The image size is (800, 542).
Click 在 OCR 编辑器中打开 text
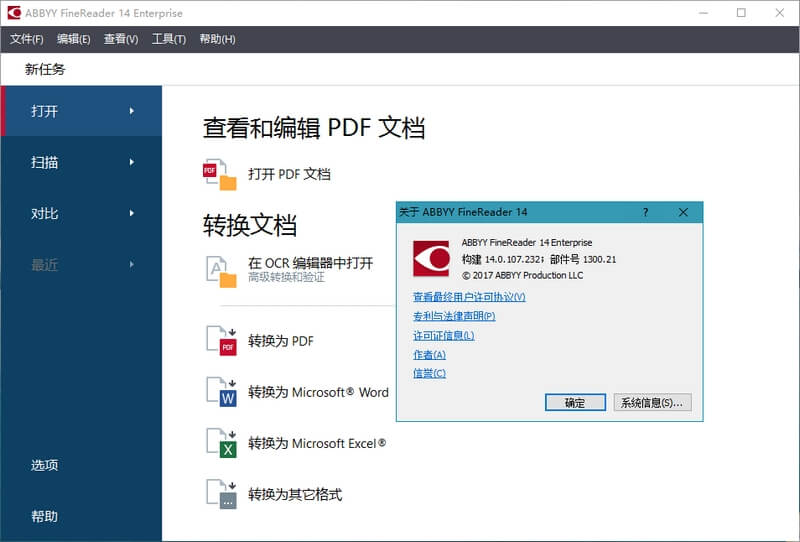[x=311, y=263]
